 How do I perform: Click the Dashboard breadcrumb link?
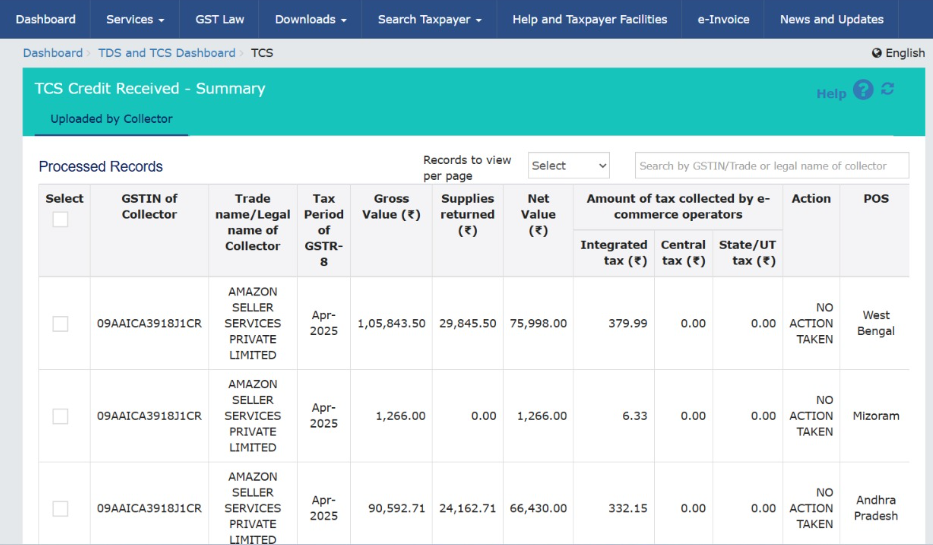(x=52, y=53)
